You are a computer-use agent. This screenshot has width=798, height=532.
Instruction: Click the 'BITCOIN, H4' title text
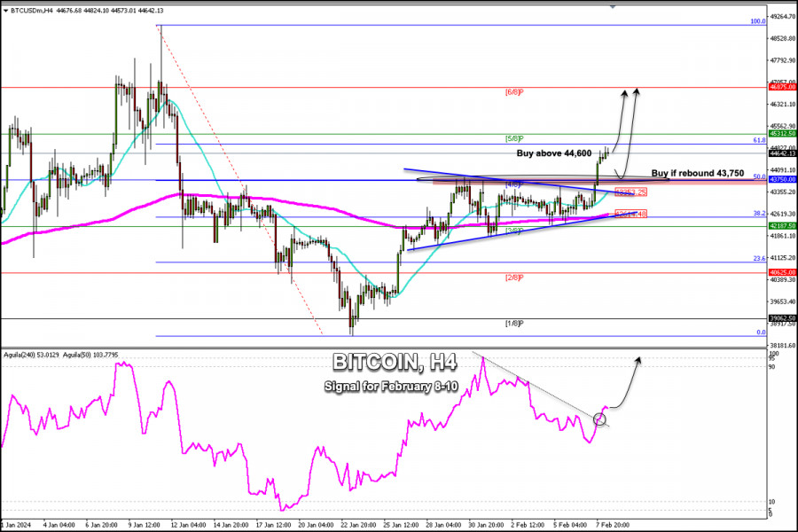pos(395,362)
